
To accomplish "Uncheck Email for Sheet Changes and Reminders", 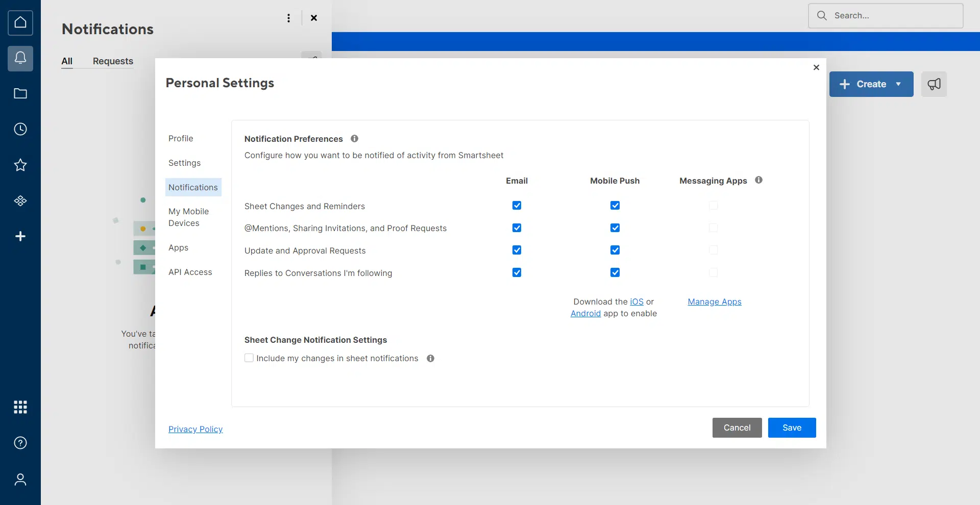I will [x=517, y=206].
